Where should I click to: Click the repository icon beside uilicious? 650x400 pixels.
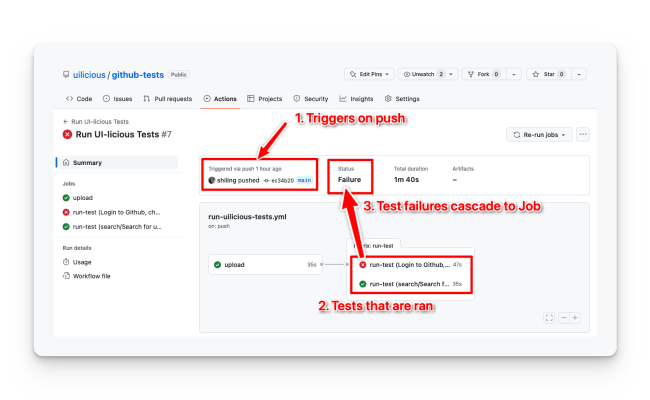click(x=66, y=75)
